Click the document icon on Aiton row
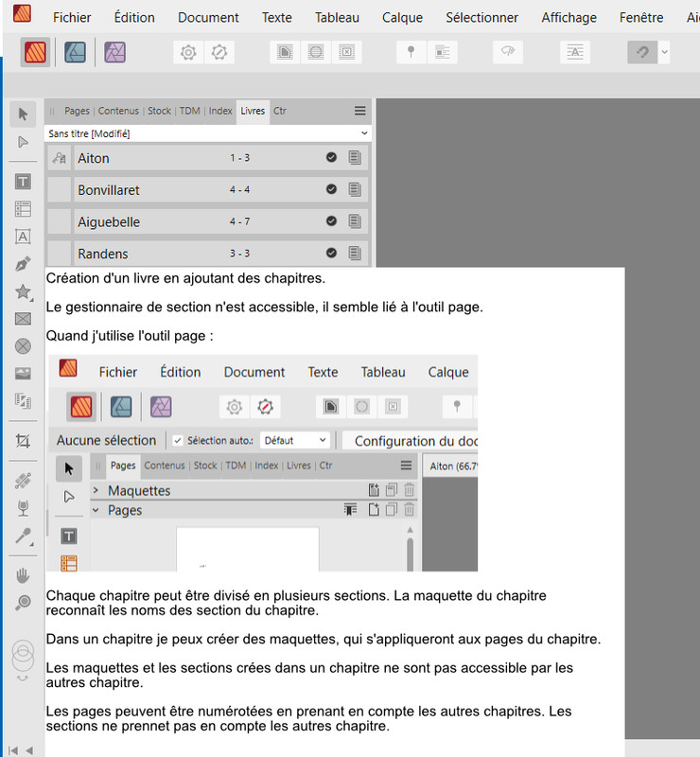Viewport: 700px width, 757px height. [355, 157]
